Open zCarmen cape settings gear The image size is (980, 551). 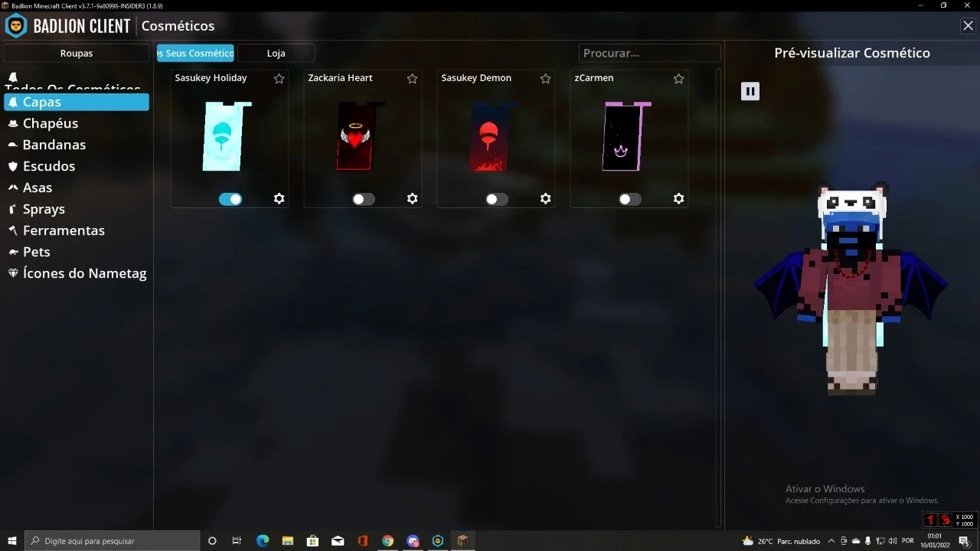click(x=679, y=199)
